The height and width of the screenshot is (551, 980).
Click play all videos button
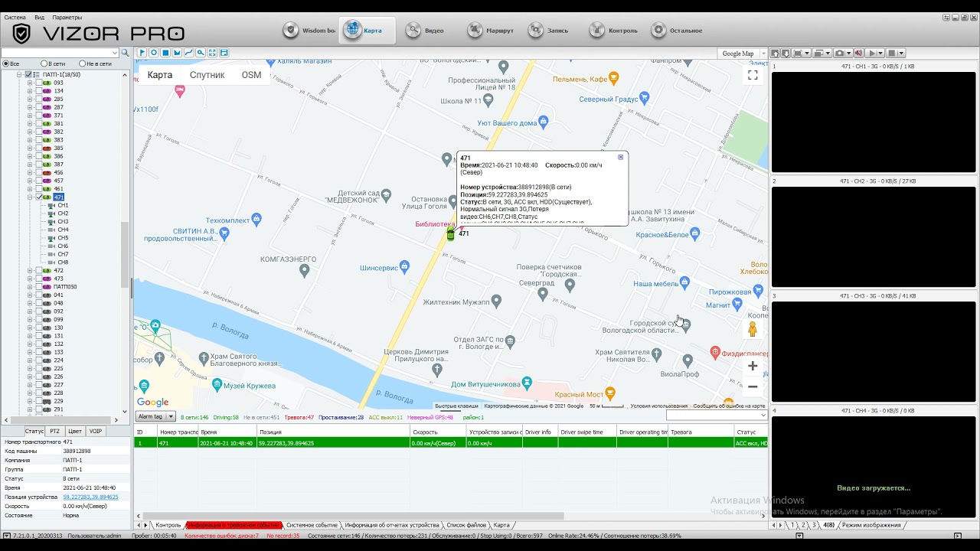872,54
